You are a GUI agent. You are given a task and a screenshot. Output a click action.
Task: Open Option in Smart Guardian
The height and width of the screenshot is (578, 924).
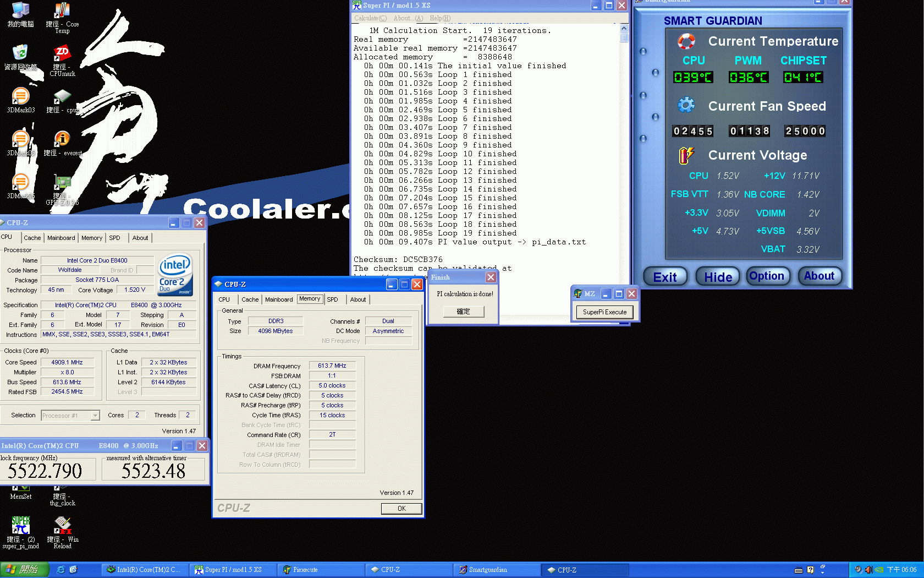click(x=767, y=276)
